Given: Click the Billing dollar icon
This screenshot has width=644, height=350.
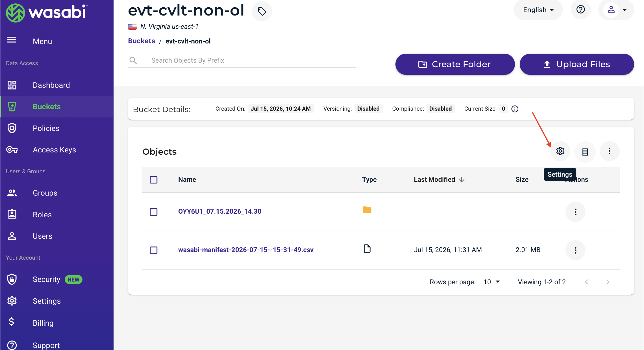Looking at the screenshot, I should (x=12, y=322).
